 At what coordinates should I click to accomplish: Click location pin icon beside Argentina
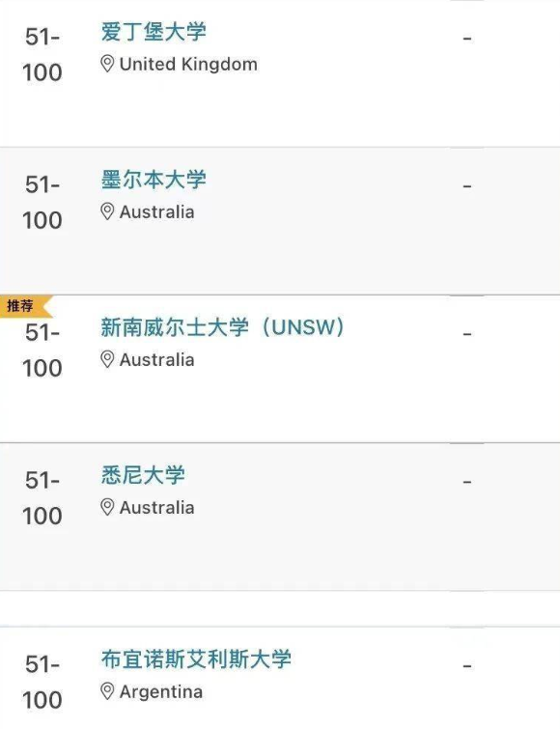[x=107, y=691]
